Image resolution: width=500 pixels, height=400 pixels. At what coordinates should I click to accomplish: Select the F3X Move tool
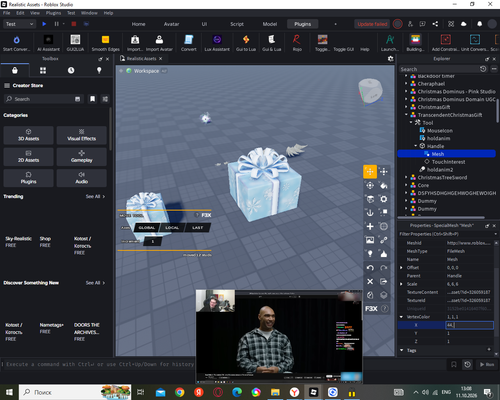pyautogui.click(x=370, y=172)
